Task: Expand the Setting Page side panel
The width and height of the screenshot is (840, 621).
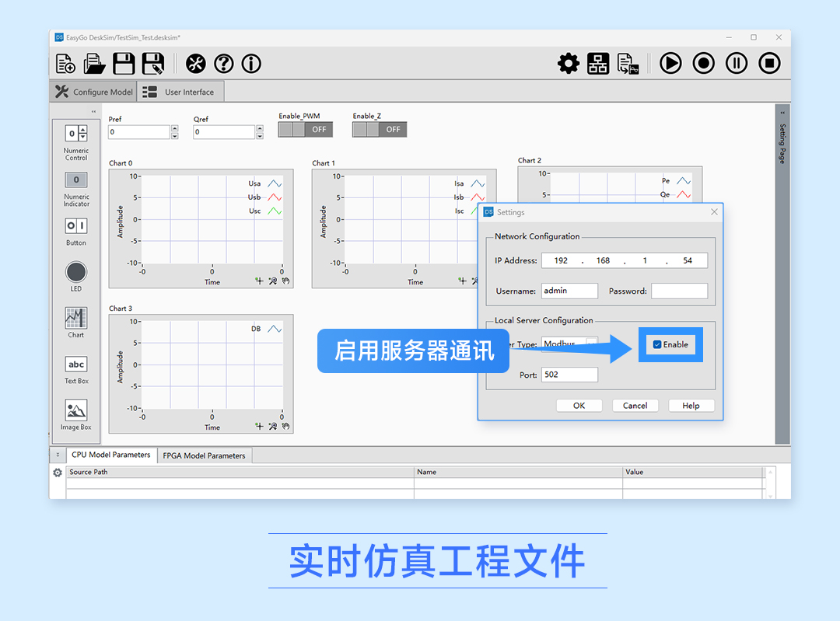Action: (x=782, y=113)
